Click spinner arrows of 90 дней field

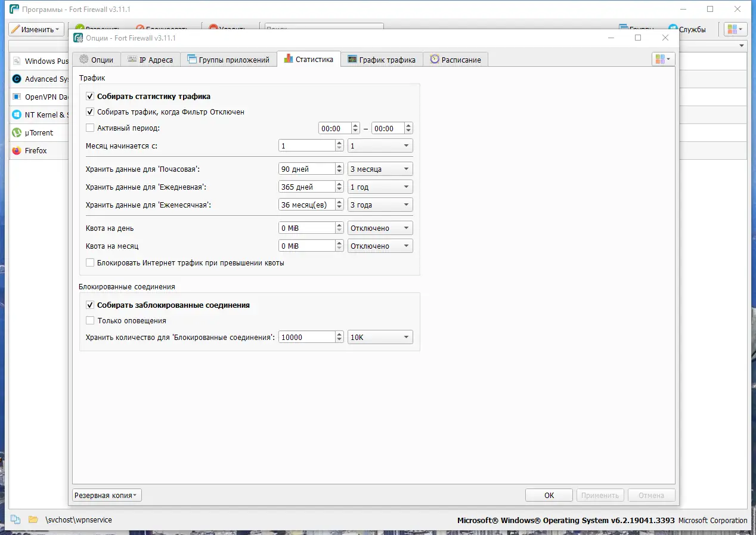[x=340, y=169]
